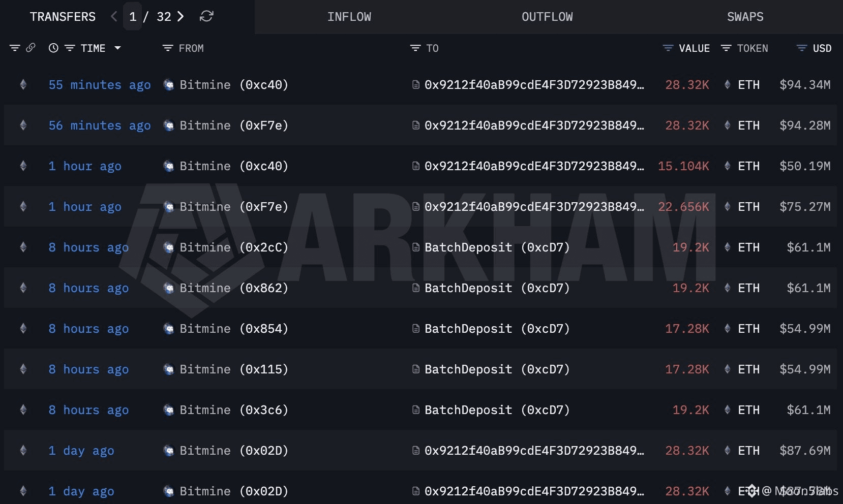This screenshot has width=843, height=504.
Task: Click the filter icon beside the USD column
Action: [801, 48]
